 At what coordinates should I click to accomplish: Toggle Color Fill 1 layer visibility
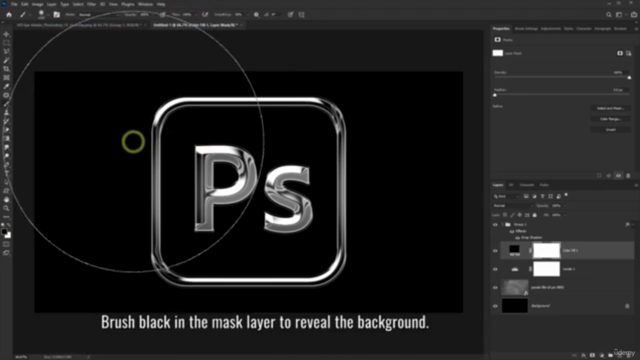tap(495, 251)
